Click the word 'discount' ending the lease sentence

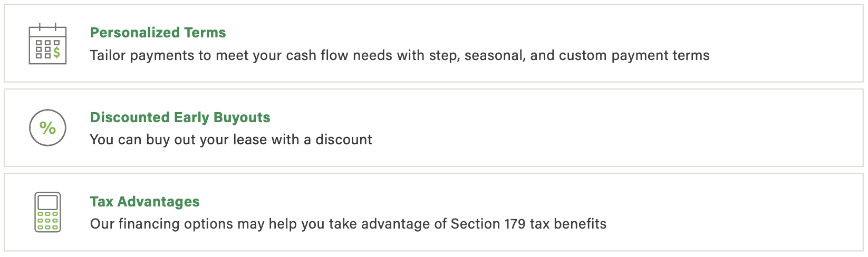(x=344, y=140)
